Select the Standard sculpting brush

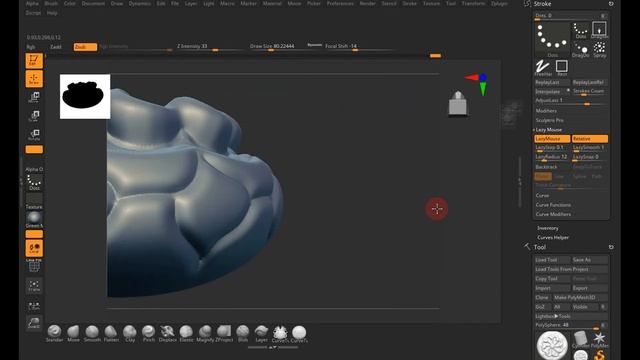54,333
